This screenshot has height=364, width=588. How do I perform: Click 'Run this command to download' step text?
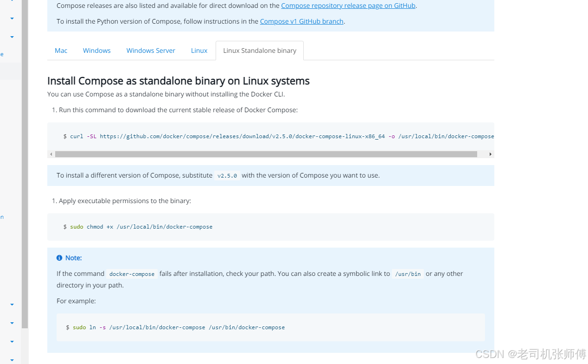178,110
